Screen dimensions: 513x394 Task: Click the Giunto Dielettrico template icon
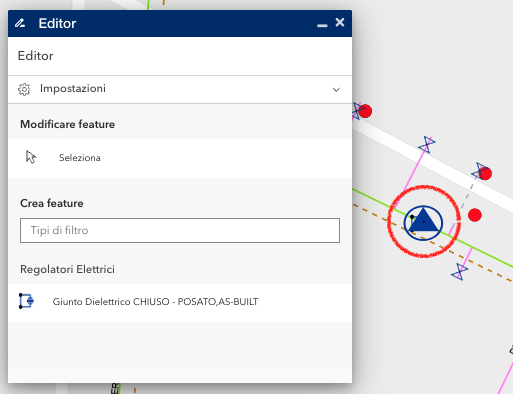tap(26, 301)
